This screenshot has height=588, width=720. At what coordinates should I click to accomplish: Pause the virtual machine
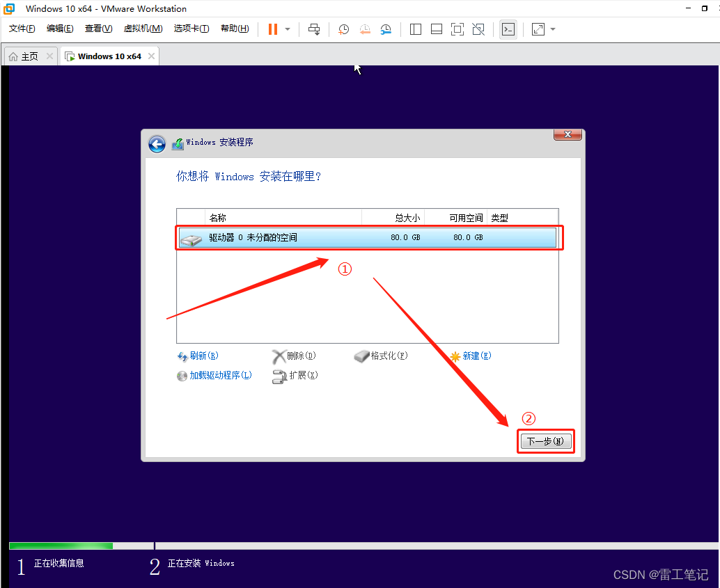pos(273,29)
